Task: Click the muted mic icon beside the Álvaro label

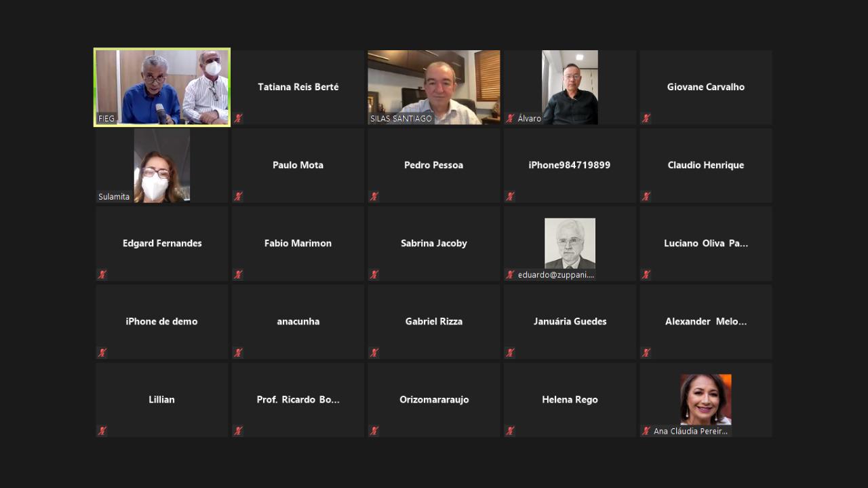Action: [510, 118]
